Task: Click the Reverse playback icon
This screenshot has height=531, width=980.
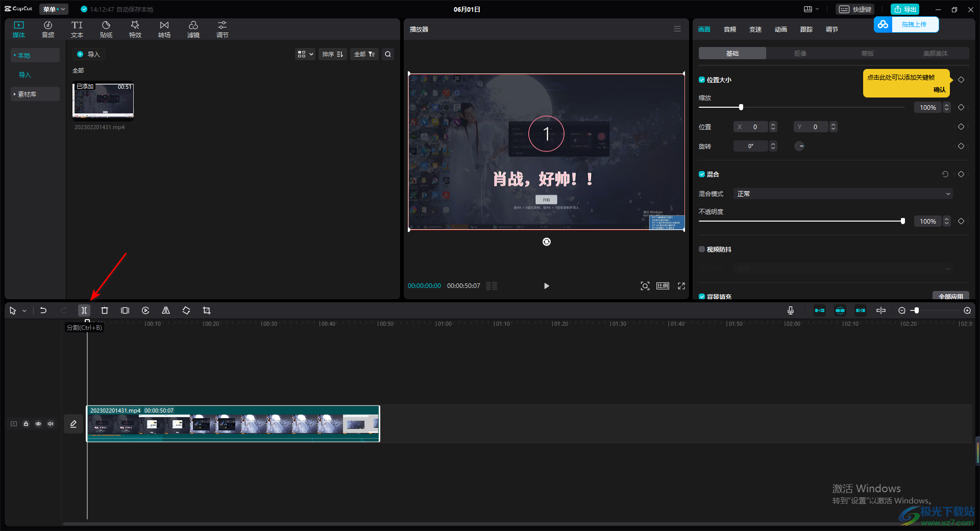Action: click(145, 310)
